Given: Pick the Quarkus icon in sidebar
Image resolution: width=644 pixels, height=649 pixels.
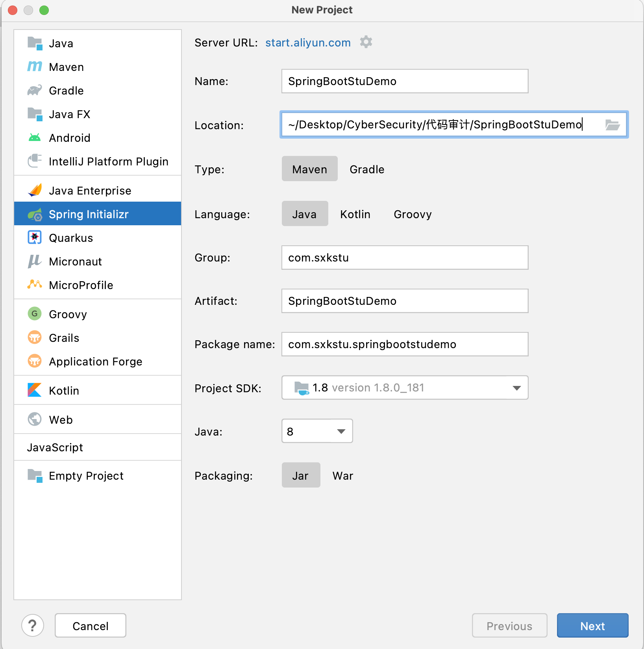Looking at the screenshot, I should pos(35,237).
